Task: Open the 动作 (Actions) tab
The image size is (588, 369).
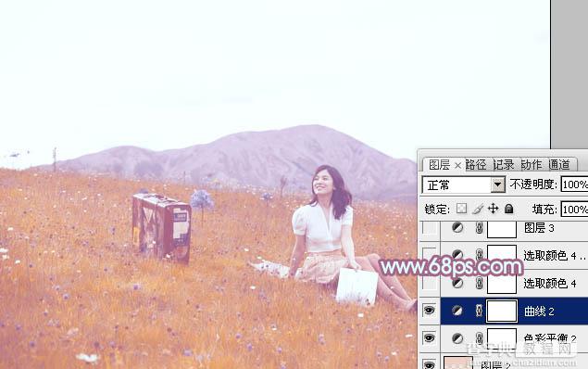Action: click(x=532, y=165)
